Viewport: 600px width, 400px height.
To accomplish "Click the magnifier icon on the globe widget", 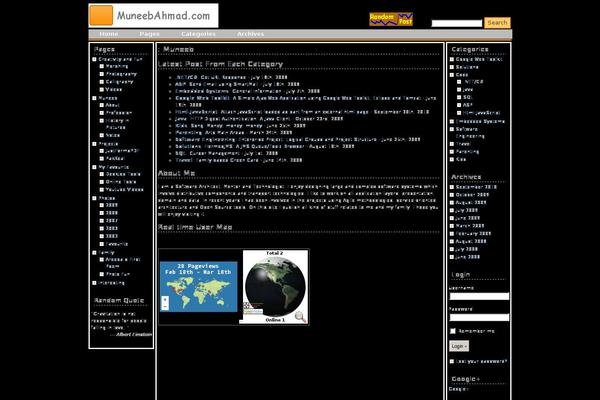I will point(300,317).
